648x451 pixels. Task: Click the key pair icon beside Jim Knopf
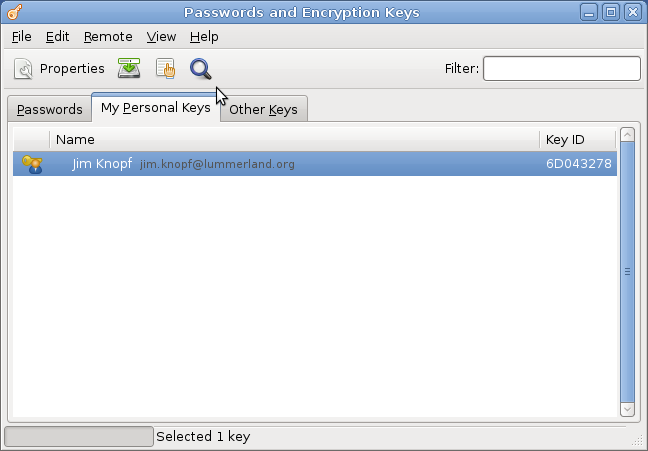pyautogui.click(x=32, y=164)
